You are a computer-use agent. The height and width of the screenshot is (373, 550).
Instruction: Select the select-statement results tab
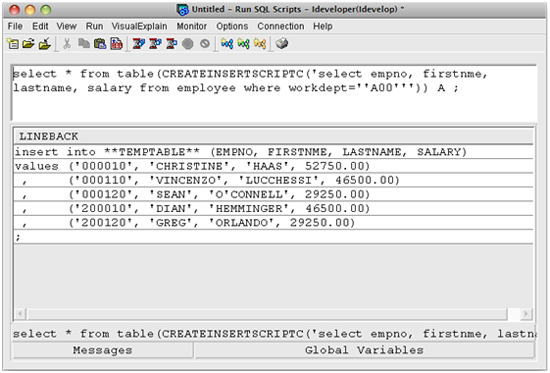pyautogui.click(x=274, y=334)
